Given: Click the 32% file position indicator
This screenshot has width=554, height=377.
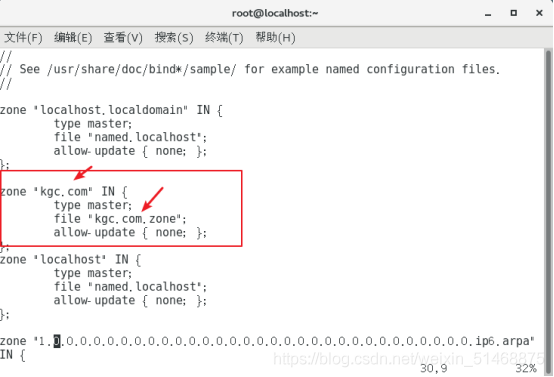Looking at the screenshot, I should 526,369.
